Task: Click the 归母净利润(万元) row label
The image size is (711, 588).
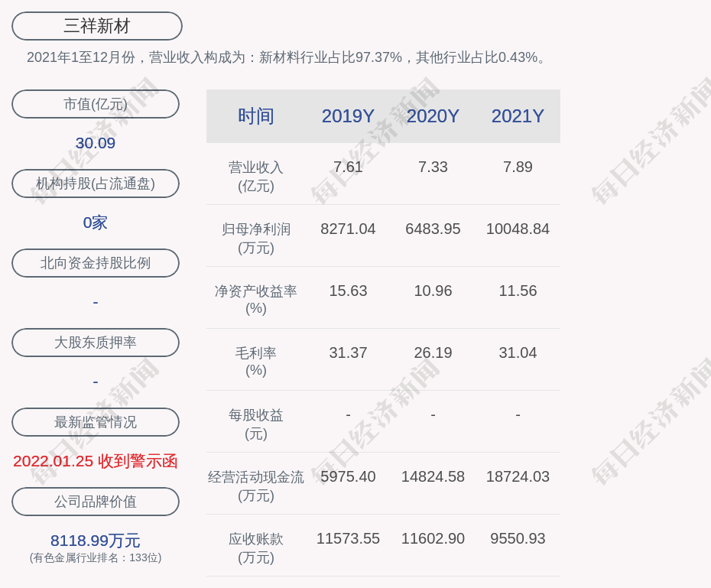Action: [256, 239]
